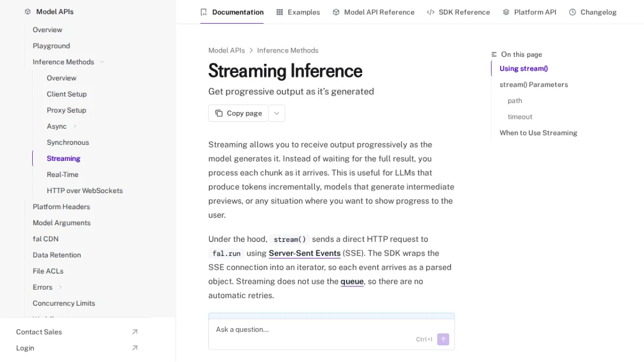Open Client Setup page
This screenshot has width=644, height=362.
coord(67,94)
